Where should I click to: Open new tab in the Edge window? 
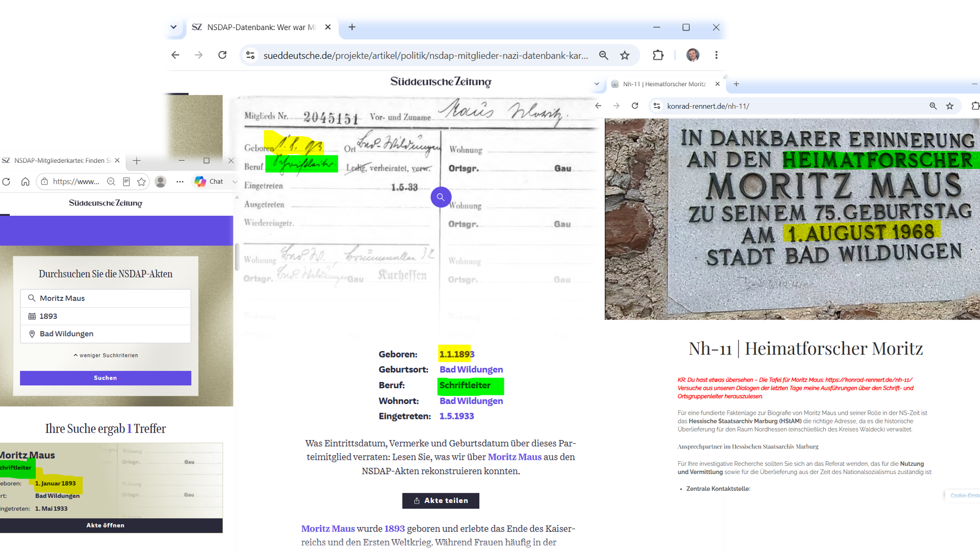(x=136, y=161)
